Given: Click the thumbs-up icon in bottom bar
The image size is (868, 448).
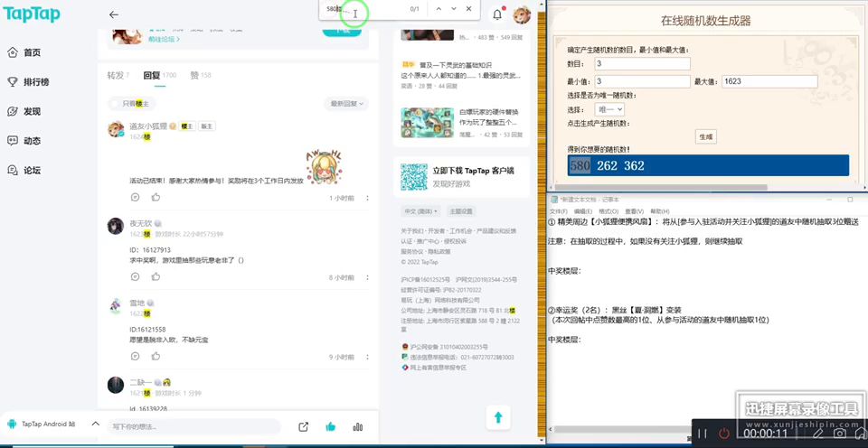Looking at the screenshot, I should coord(331,426).
